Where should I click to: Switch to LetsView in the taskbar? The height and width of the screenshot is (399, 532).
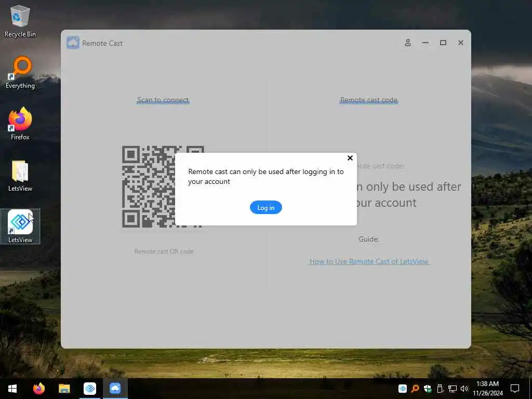click(89, 389)
